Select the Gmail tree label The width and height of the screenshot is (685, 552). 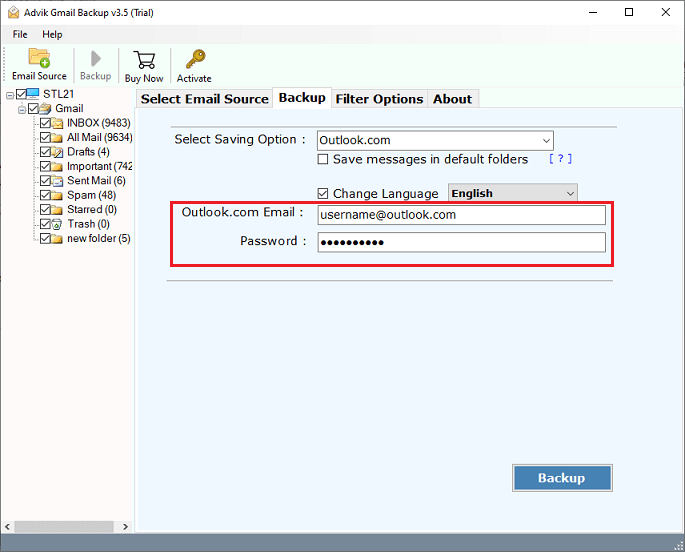coord(69,108)
